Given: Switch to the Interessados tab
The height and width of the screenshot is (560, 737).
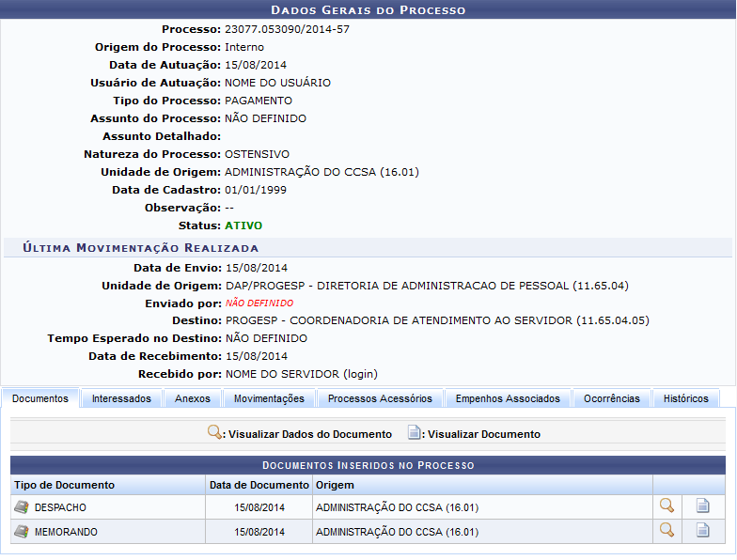Looking at the screenshot, I should (121, 398).
